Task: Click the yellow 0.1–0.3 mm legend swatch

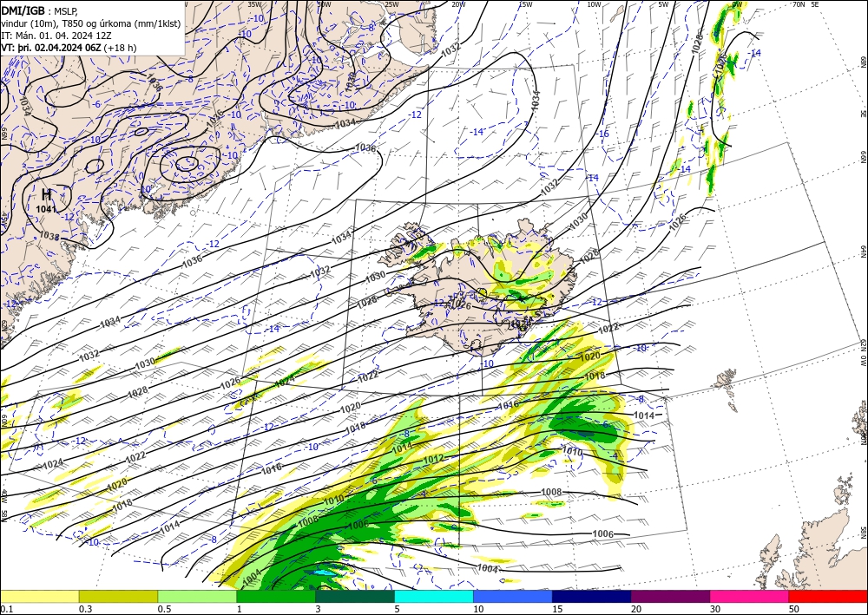Action: [x=39, y=596]
